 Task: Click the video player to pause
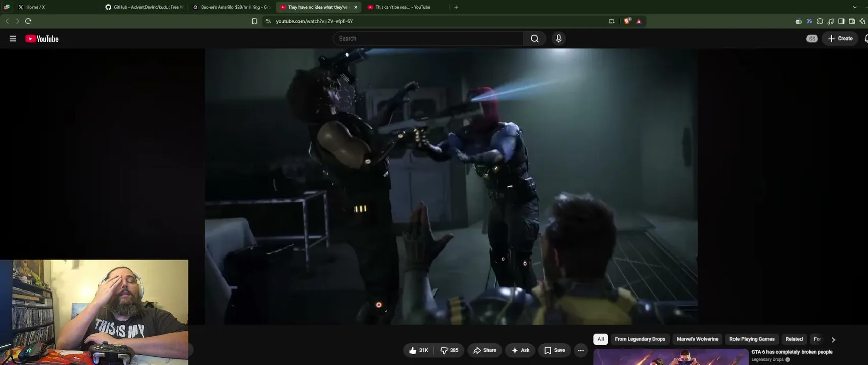[451, 187]
